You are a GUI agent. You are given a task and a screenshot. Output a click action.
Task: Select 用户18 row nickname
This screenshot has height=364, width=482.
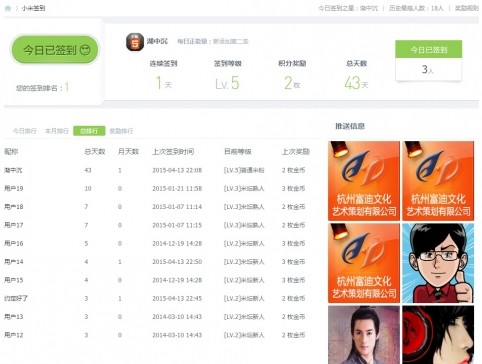(14, 207)
